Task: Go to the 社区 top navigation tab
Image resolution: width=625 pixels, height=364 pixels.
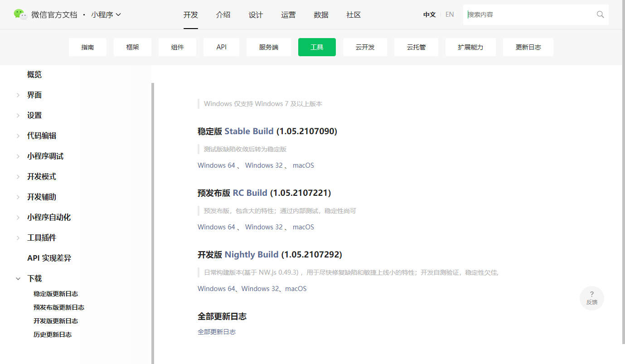Action: pos(354,15)
